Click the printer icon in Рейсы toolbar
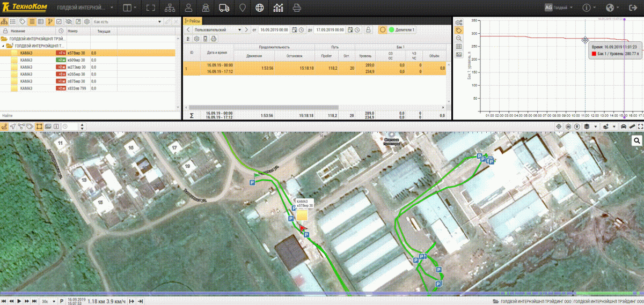Viewport: 644px width, 305px height. pos(213,39)
